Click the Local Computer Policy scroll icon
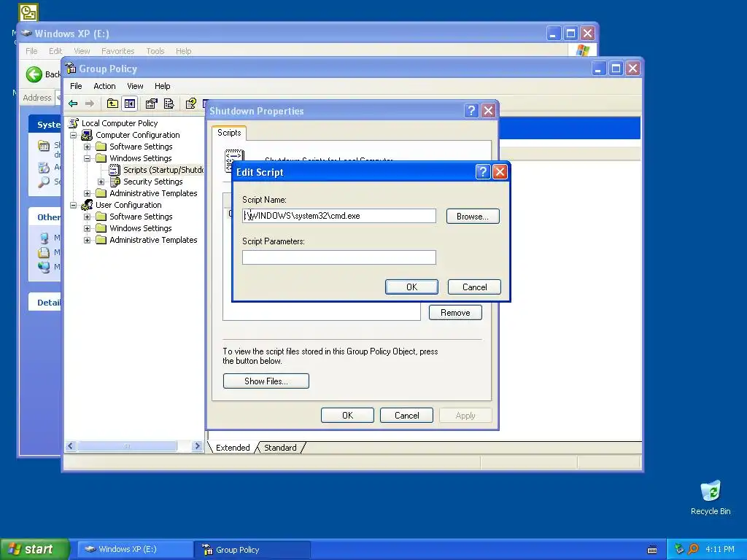Screen dimensions: 747x560 [x=74, y=122]
